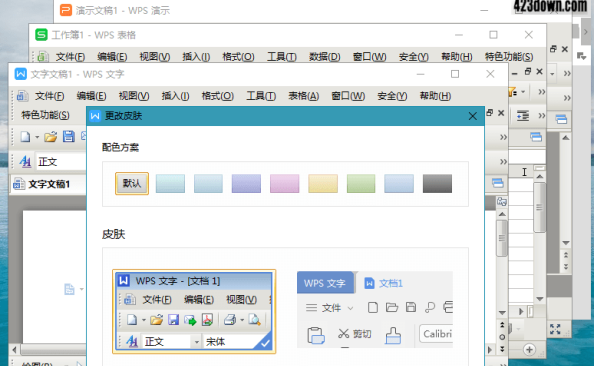
Task: Open 插入(I) menu in WPS 文字 window
Action: [x=175, y=96]
